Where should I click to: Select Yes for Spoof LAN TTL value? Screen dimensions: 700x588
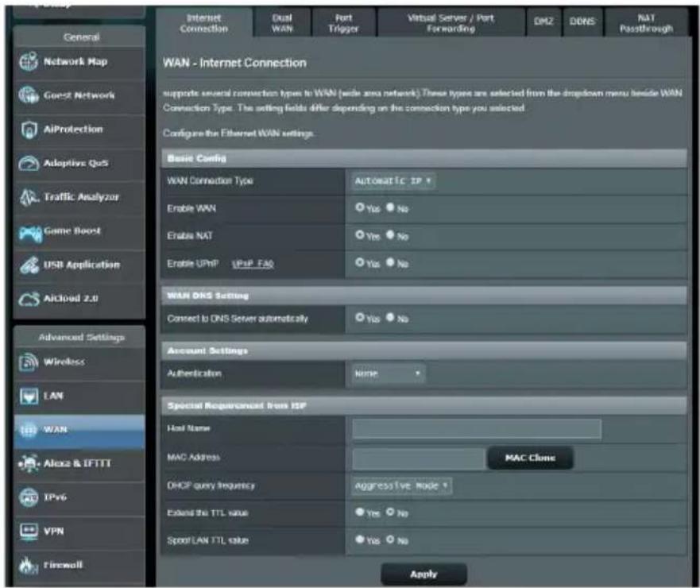[359, 540]
